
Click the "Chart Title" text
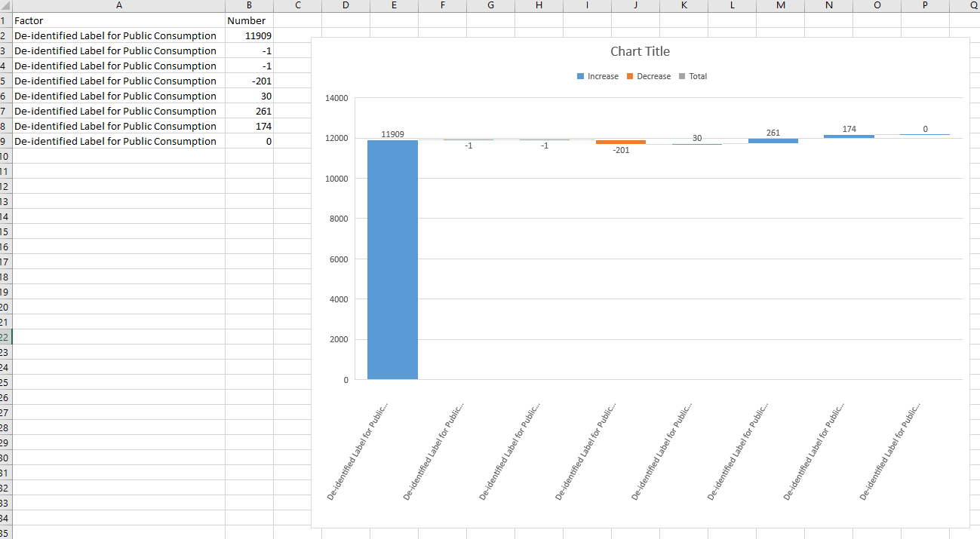point(640,51)
